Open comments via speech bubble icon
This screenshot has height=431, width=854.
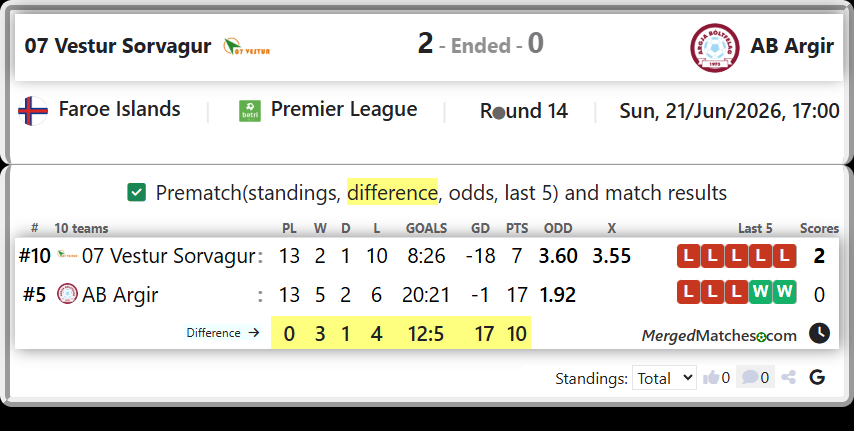749,377
